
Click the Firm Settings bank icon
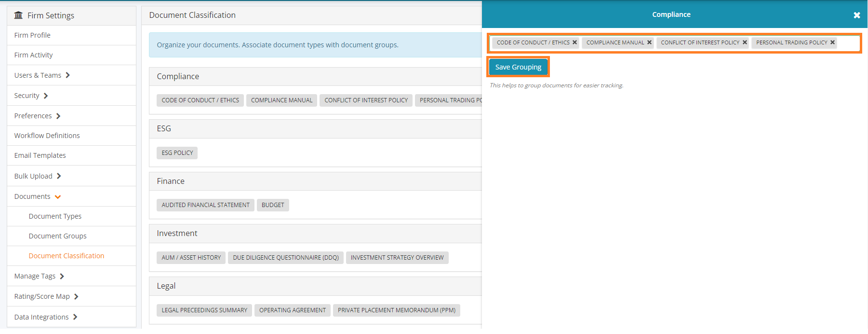[18, 15]
